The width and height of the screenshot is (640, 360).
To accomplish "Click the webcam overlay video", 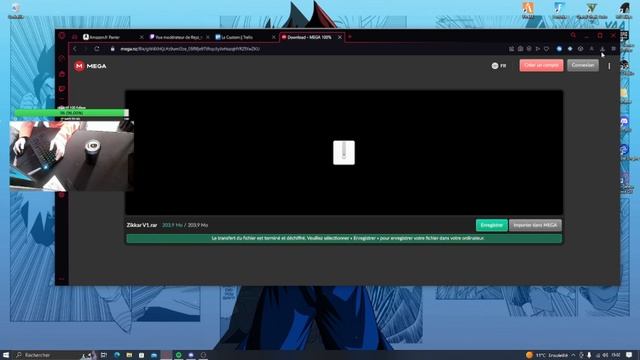I will 72,156.
